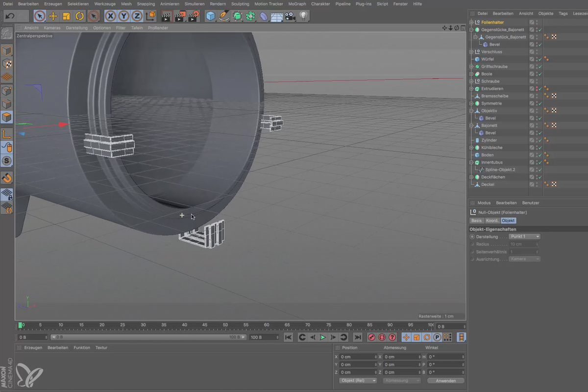Expand the Symmetrie object

coord(471,103)
